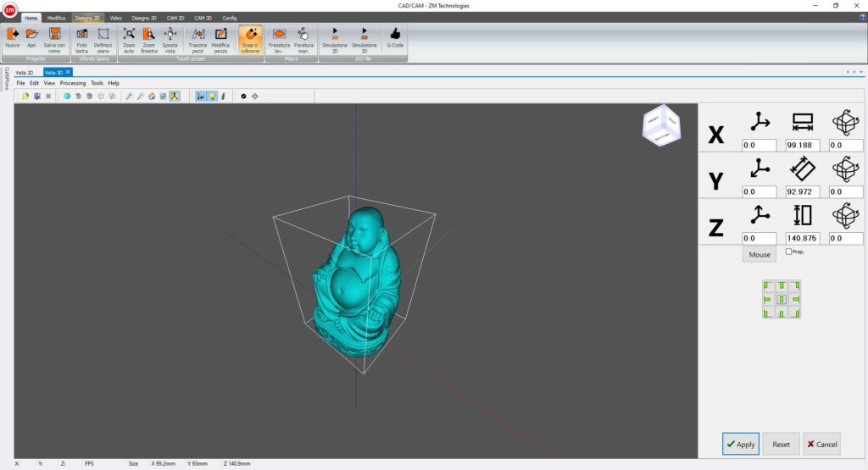
Task: Open the Tools menu
Action: click(x=97, y=83)
